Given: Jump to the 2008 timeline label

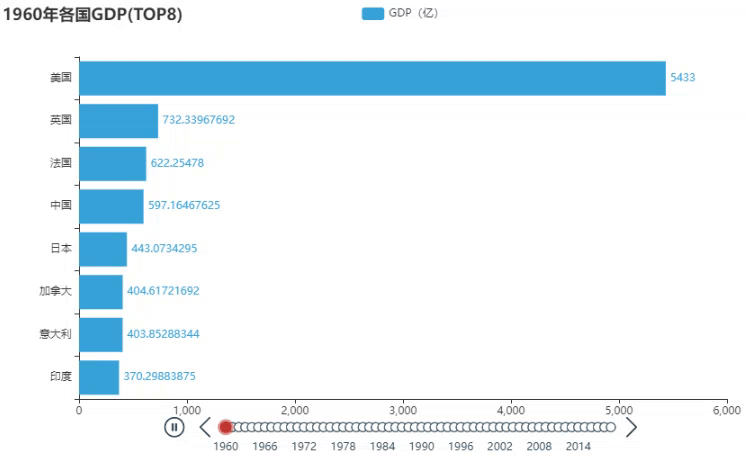Looking at the screenshot, I should [x=539, y=447].
